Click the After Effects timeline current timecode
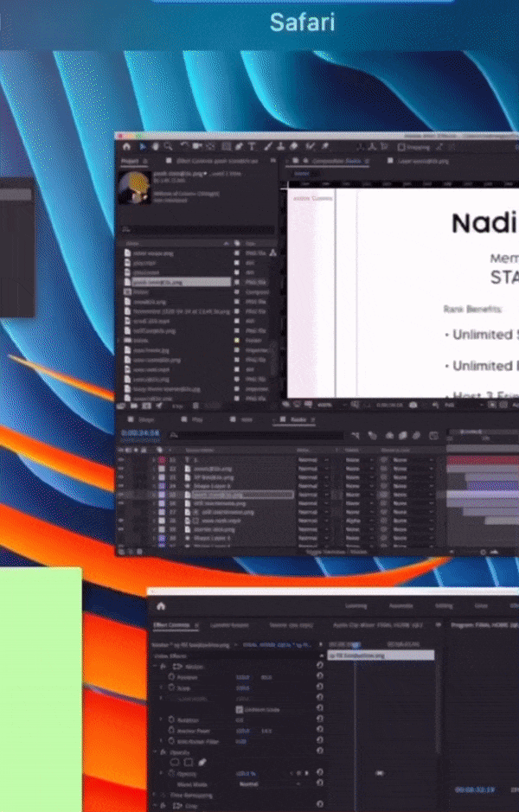The height and width of the screenshot is (812, 519). [140, 433]
